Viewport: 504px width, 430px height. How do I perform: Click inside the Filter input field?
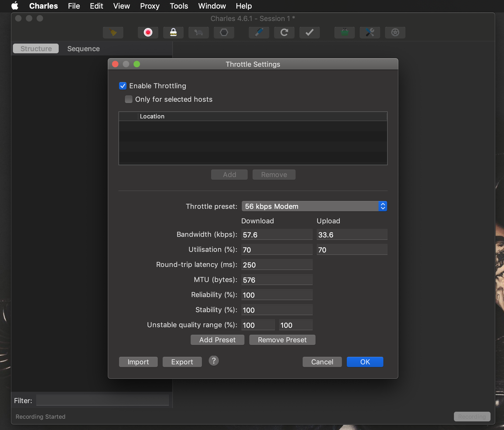pos(102,400)
